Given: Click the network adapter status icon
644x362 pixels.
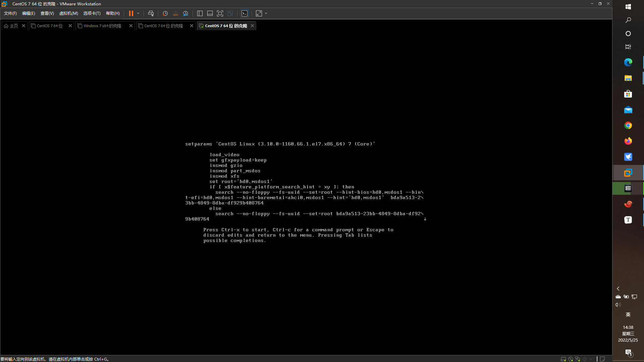Looking at the screenshot, I should pos(578,359).
